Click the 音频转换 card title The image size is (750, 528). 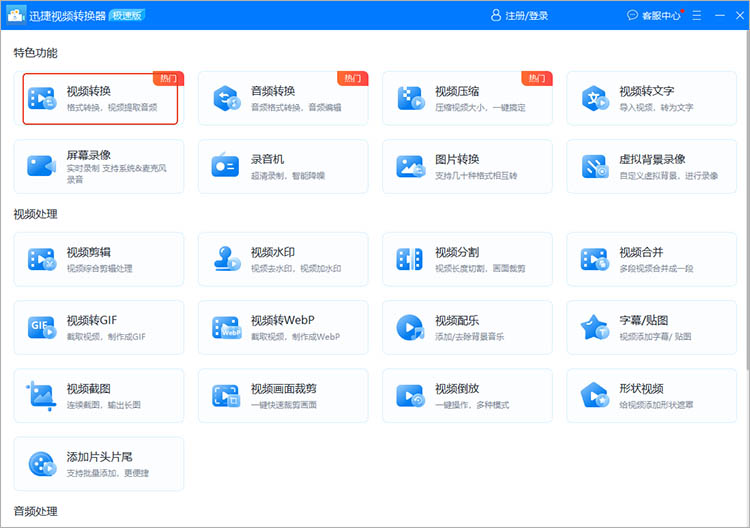273,91
